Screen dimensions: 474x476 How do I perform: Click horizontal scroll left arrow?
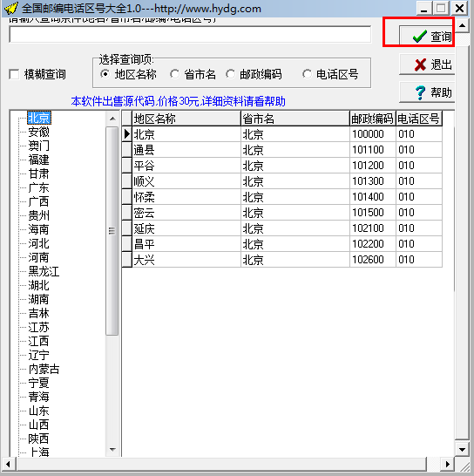(8, 464)
